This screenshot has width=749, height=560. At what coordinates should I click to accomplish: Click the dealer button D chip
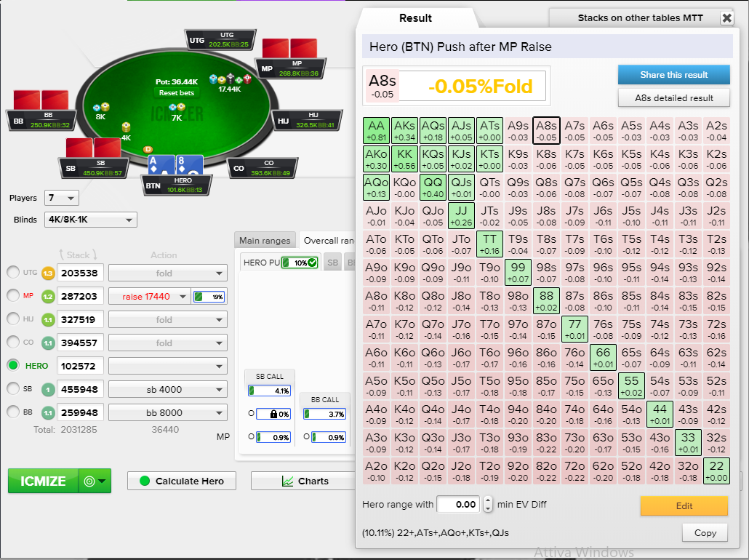coord(148,150)
